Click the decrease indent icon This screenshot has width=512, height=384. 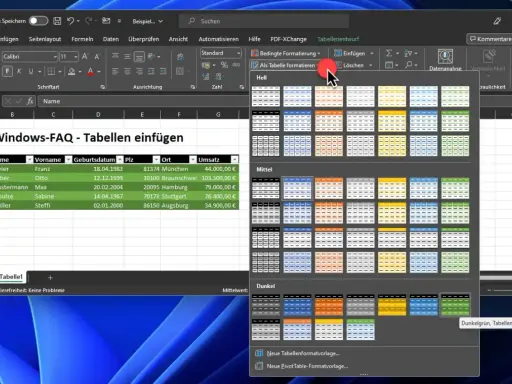pyautogui.click(x=151, y=71)
